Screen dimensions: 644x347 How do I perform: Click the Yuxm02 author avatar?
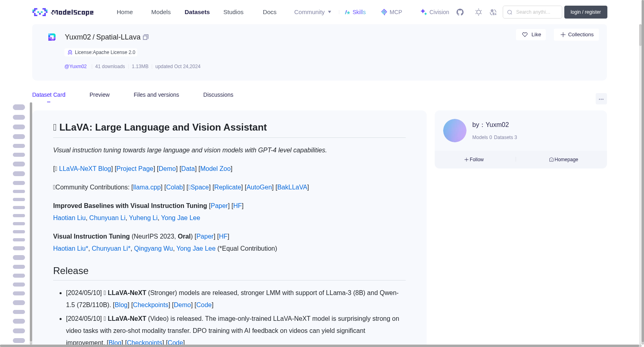455,131
